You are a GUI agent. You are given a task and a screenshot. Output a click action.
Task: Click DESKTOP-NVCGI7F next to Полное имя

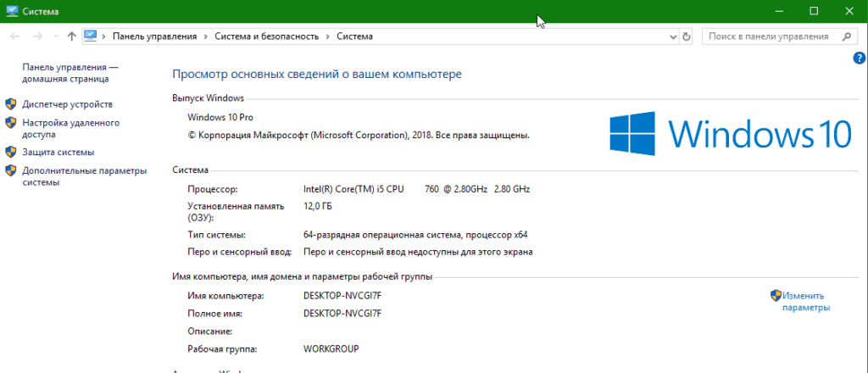[x=342, y=313]
